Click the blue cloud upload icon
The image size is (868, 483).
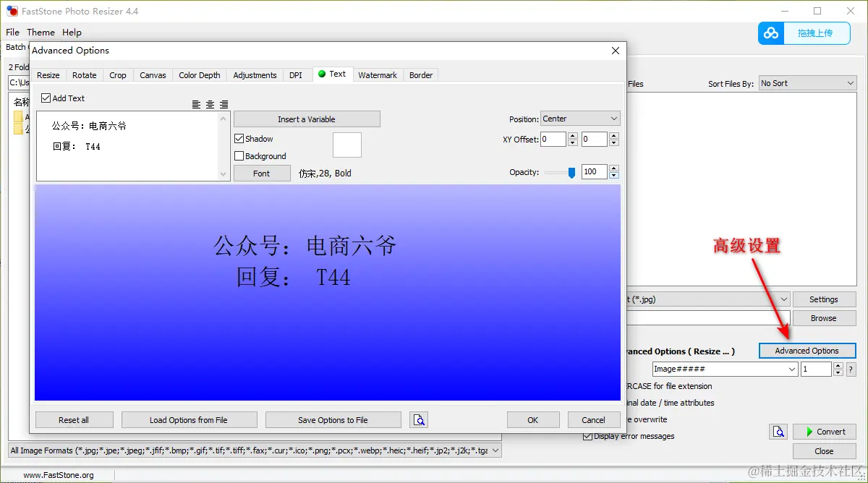coord(771,33)
